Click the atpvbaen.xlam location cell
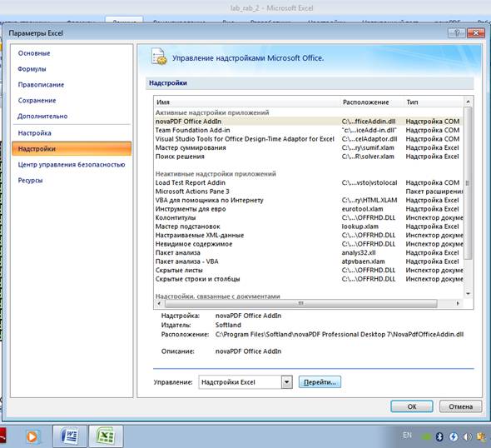 click(x=363, y=261)
